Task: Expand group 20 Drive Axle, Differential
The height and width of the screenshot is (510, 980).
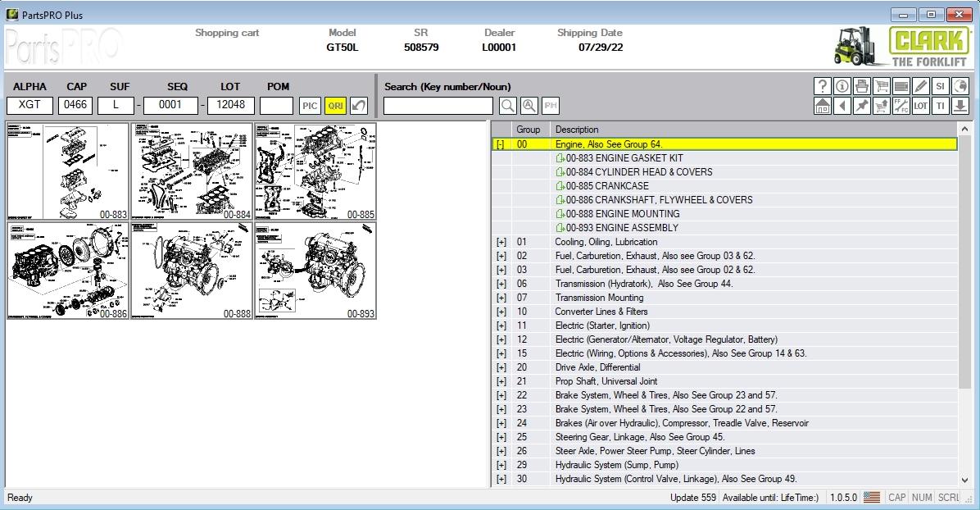Action: click(x=501, y=367)
